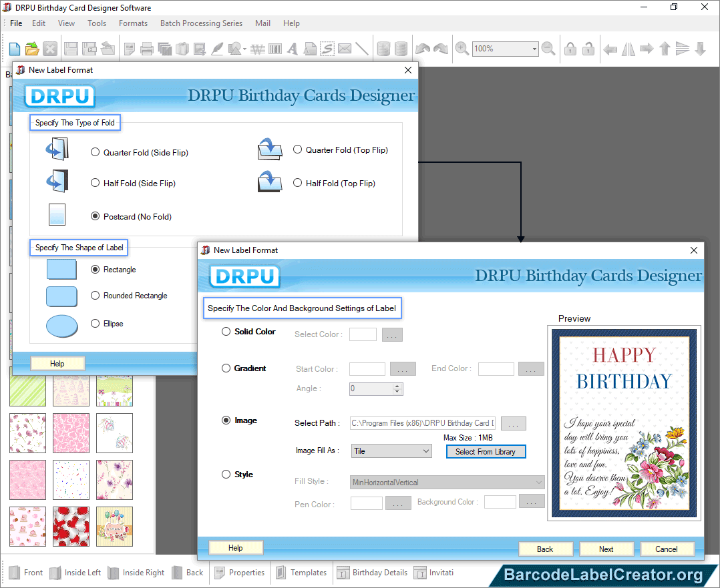This screenshot has width=720, height=588.
Task: Click the Print toolbar icon
Action: pyautogui.click(x=147, y=49)
